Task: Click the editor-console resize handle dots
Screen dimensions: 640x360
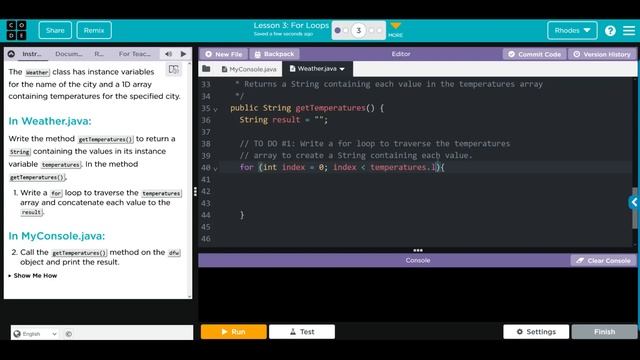Action: 418,250
